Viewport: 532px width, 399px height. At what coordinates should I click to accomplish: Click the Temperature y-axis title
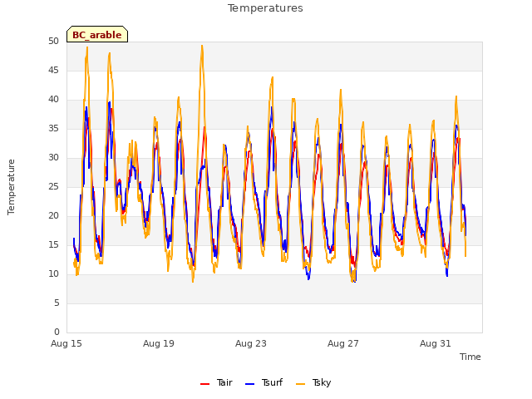(x=11, y=187)
